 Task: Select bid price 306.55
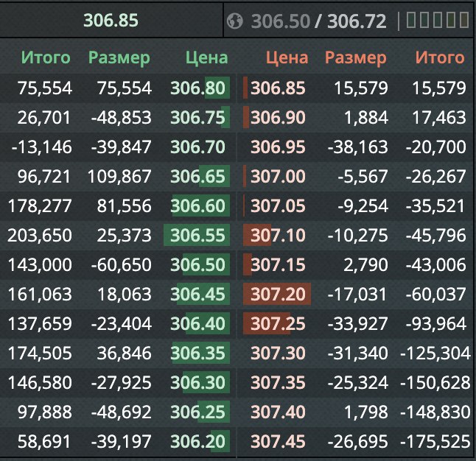(197, 235)
